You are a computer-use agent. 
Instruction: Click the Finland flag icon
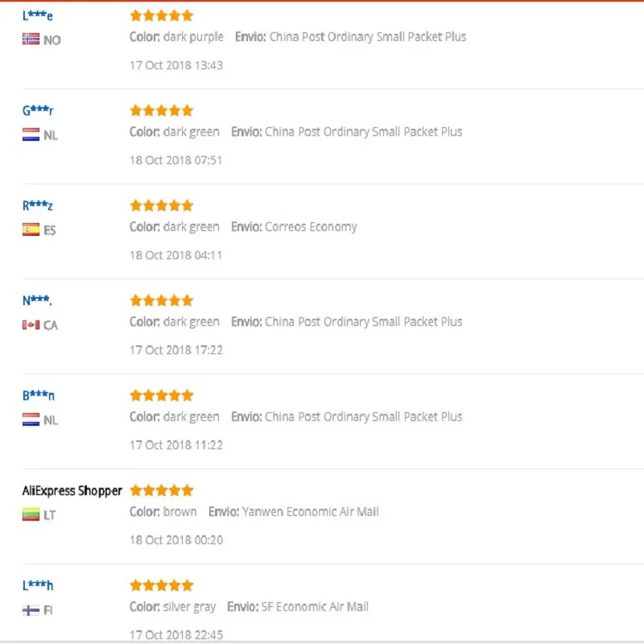(x=31, y=609)
